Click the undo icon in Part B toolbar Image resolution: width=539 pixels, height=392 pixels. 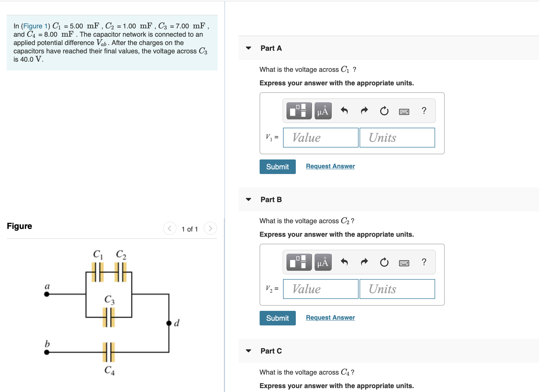point(344,262)
